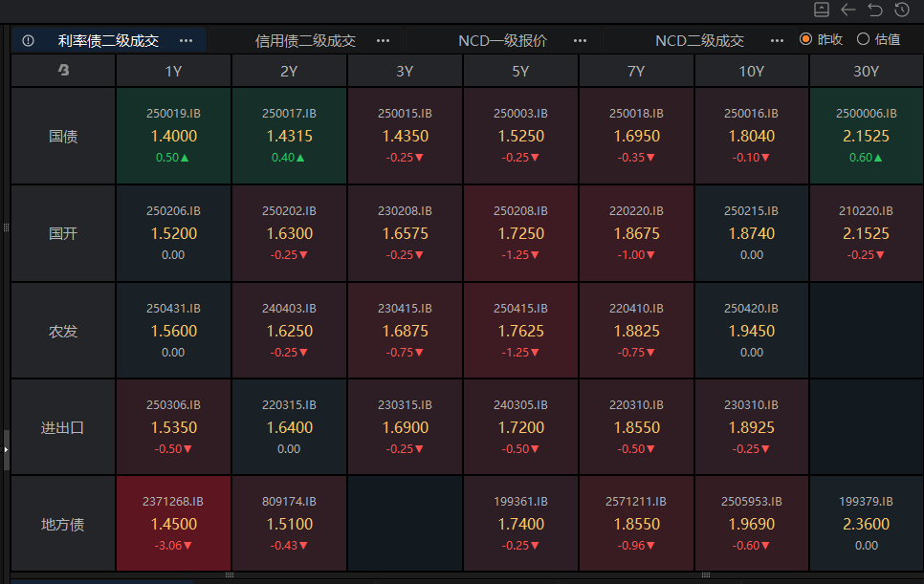The width and height of the screenshot is (924, 584).
Task: Click the left edge panel expand arrow
Action: (x=6, y=448)
